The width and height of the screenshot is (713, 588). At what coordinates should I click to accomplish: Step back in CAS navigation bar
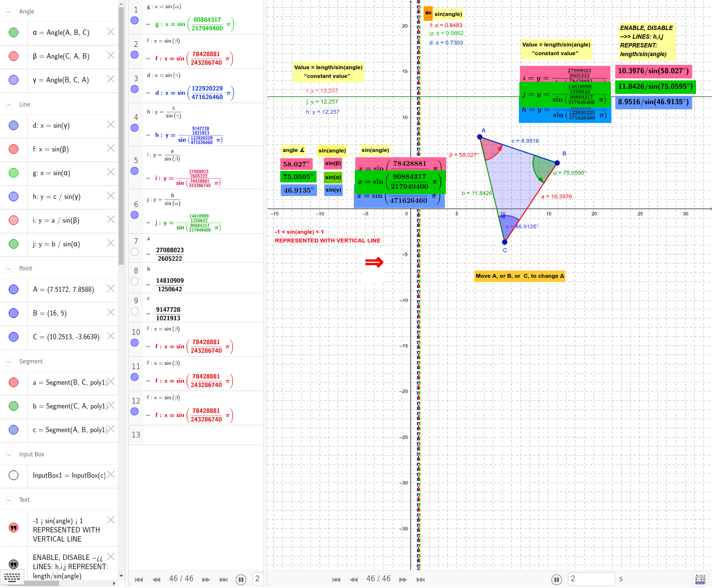[x=156, y=579]
